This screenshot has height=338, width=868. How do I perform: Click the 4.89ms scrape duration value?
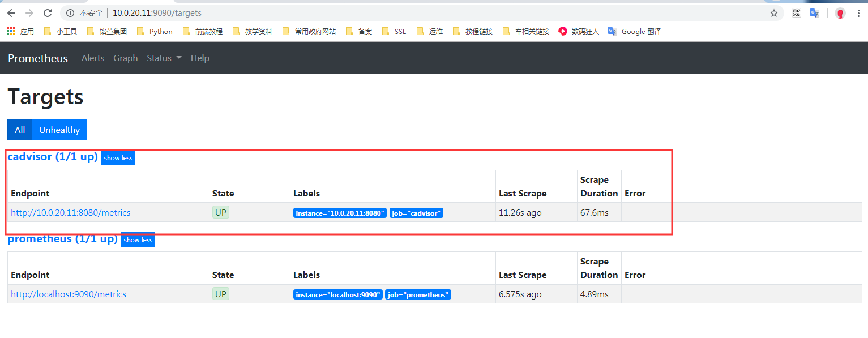tap(595, 294)
